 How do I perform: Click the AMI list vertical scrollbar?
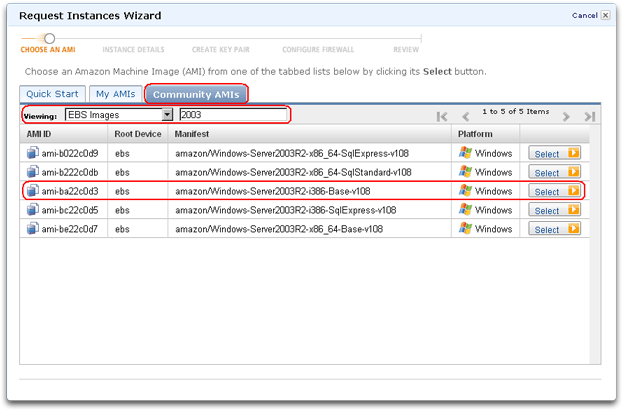pos(595,244)
